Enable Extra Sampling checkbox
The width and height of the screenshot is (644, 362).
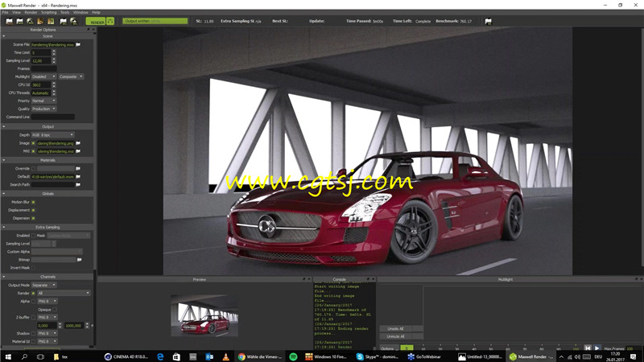click(33, 236)
